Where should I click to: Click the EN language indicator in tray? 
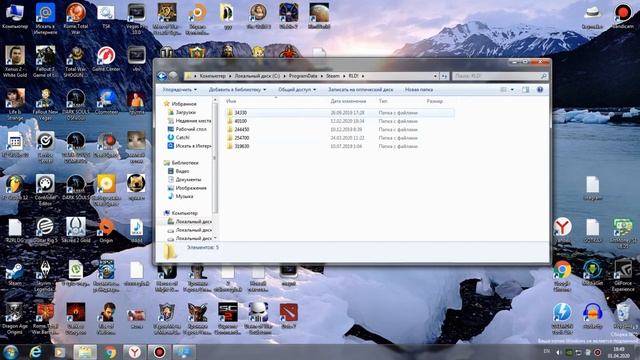click(x=547, y=351)
